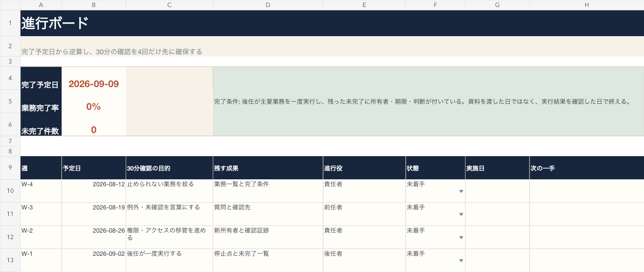
Task: Select row 10 header
Action: 10,191
